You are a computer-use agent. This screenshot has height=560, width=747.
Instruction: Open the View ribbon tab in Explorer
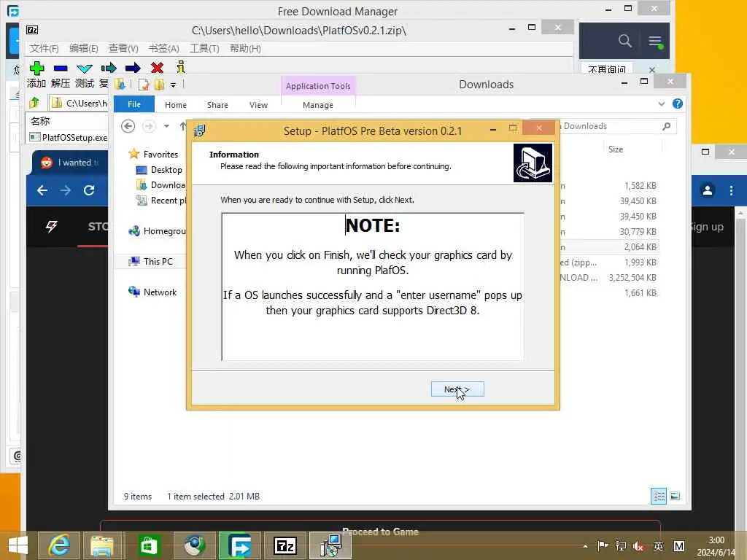pyautogui.click(x=259, y=105)
